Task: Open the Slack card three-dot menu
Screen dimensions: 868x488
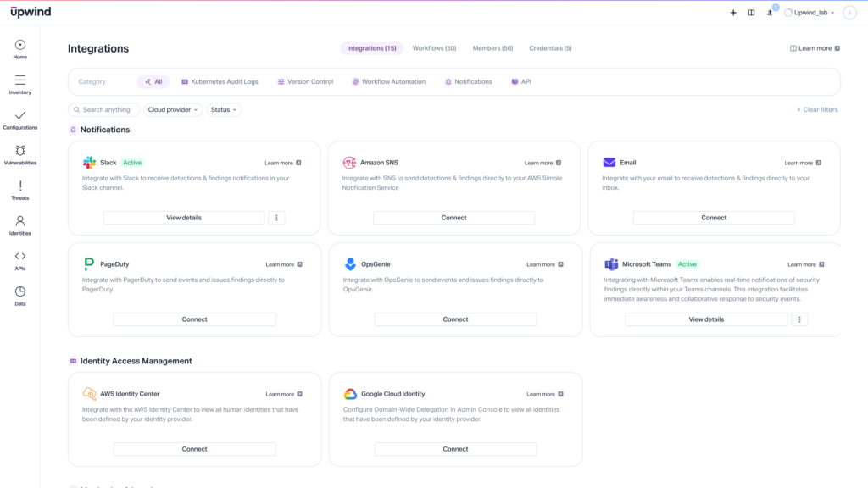Action: pyautogui.click(x=277, y=218)
